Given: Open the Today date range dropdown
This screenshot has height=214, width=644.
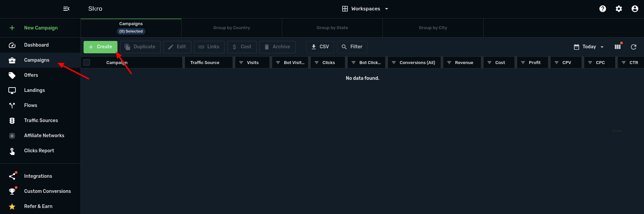Looking at the screenshot, I should pos(589,47).
